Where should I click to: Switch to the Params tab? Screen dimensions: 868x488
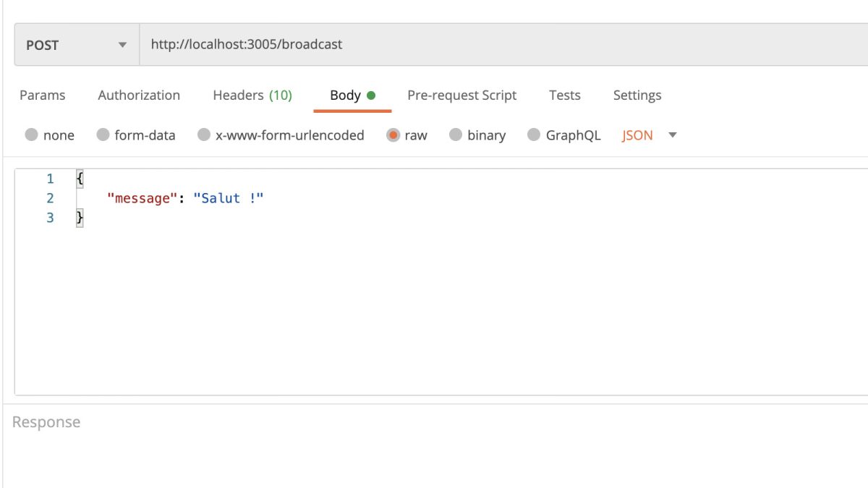click(x=42, y=95)
